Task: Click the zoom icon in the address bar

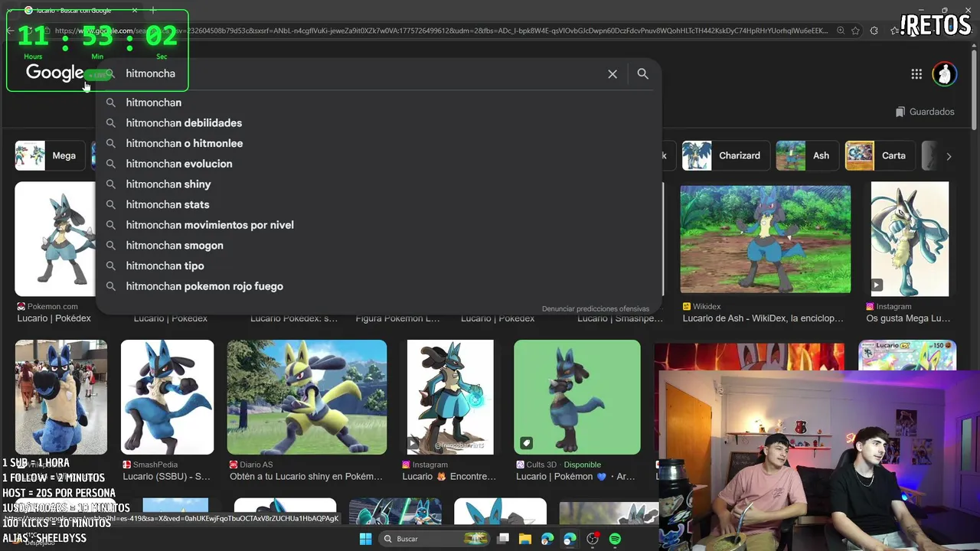Action: (x=841, y=31)
